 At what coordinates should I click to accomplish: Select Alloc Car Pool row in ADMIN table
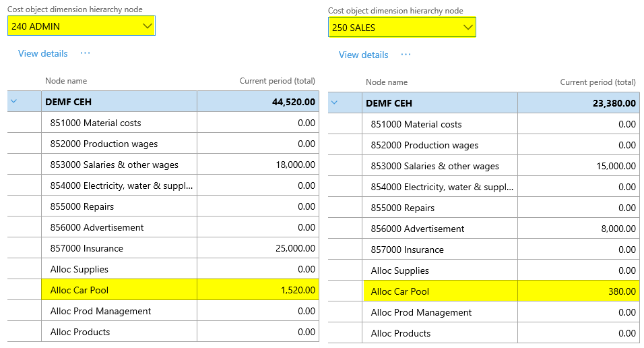[79, 290]
